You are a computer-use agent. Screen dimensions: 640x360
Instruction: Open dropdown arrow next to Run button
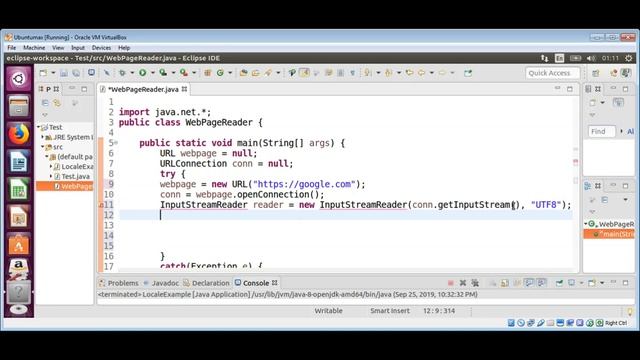(153, 73)
